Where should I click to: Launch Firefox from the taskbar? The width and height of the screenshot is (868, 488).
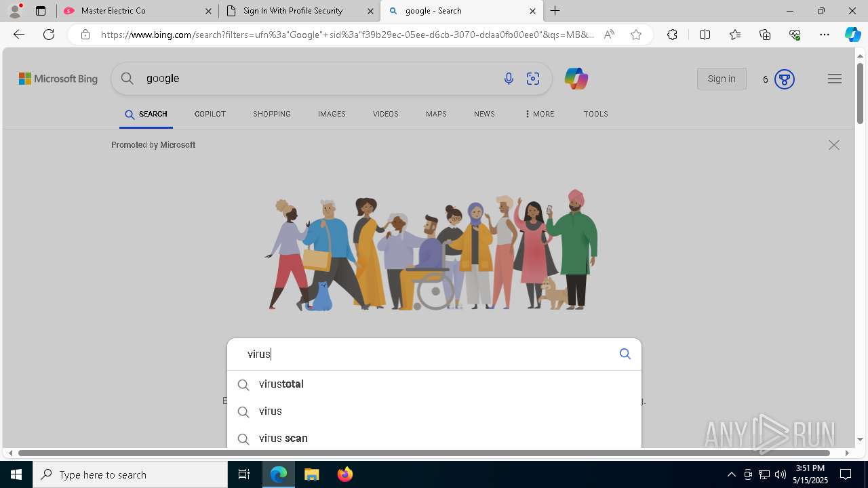[345, 474]
